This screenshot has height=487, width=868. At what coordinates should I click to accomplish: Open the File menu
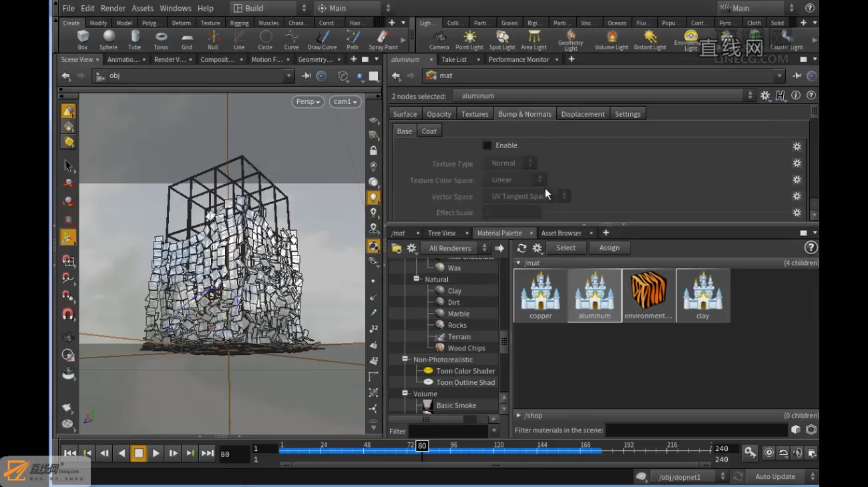(x=69, y=8)
